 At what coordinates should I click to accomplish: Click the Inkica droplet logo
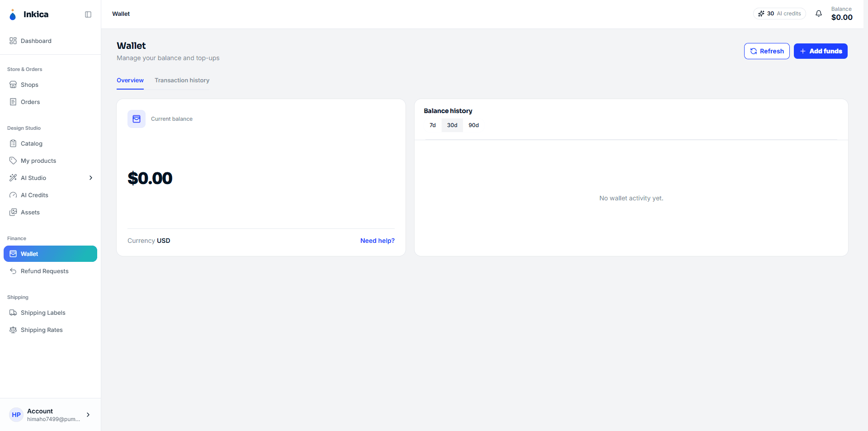point(13,14)
